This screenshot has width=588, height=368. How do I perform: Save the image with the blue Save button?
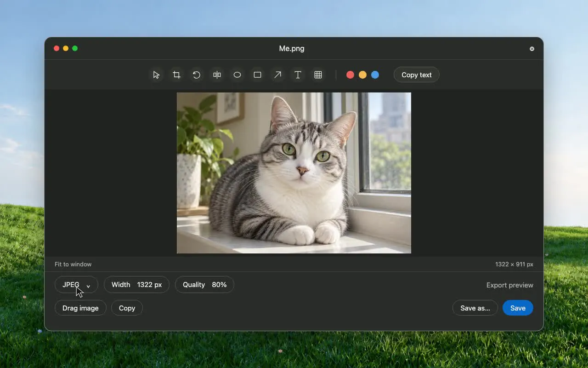pyautogui.click(x=518, y=308)
